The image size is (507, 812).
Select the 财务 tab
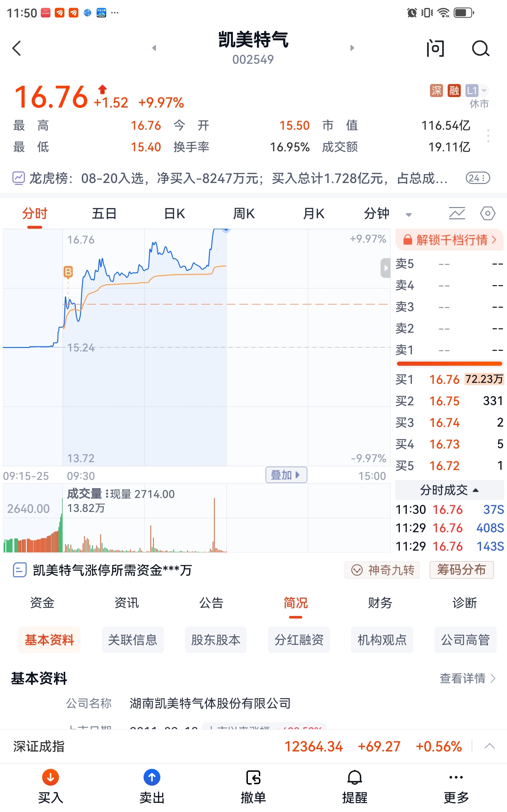pyautogui.click(x=380, y=603)
